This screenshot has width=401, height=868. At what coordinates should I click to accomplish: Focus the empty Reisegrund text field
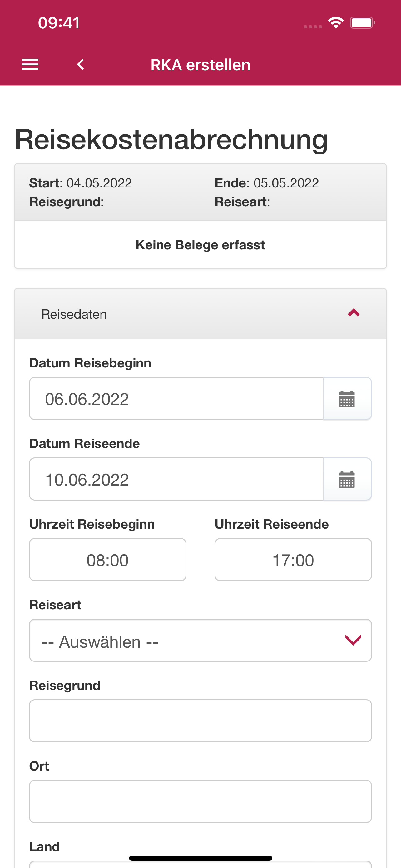tap(200, 721)
